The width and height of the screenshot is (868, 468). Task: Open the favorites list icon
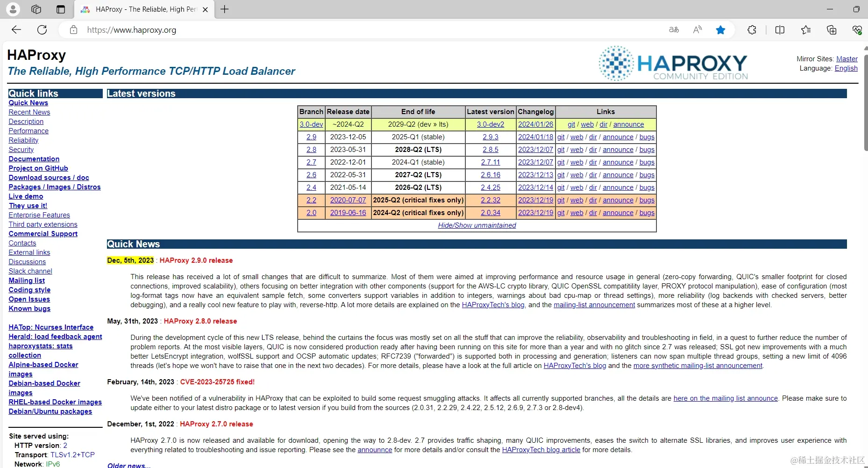[806, 30]
